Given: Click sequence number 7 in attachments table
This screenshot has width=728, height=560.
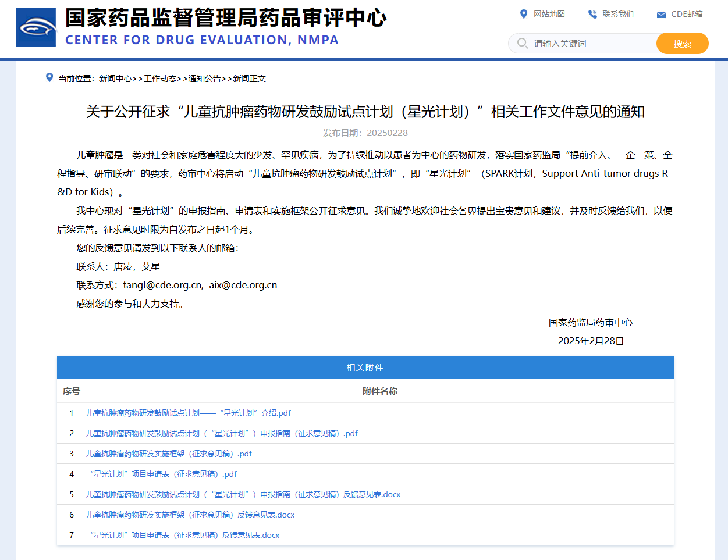Looking at the screenshot, I should pos(72,535).
